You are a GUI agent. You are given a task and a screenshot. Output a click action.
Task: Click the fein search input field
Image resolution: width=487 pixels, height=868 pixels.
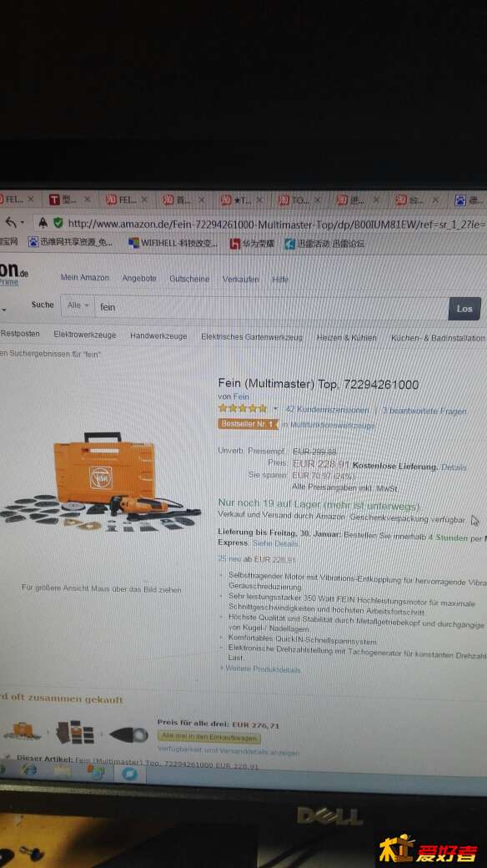click(x=271, y=306)
